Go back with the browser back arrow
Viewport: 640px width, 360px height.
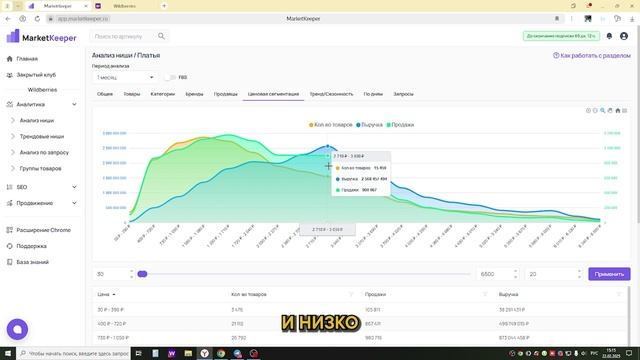pyautogui.click(x=8, y=19)
